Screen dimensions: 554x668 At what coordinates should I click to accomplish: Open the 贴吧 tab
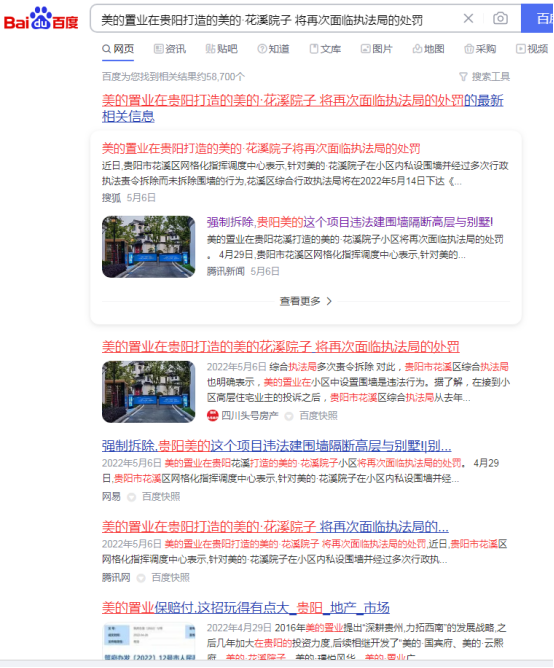[221, 49]
